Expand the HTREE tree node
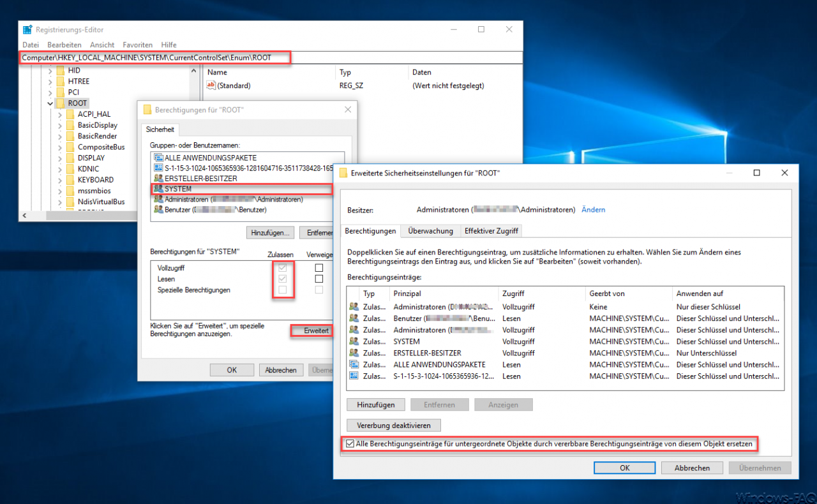The height and width of the screenshot is (504, 817). tap(50, 81)
